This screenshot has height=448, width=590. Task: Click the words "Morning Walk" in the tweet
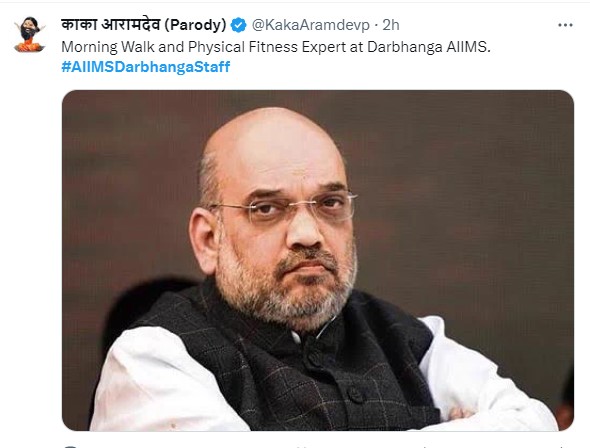coord(108,47)
